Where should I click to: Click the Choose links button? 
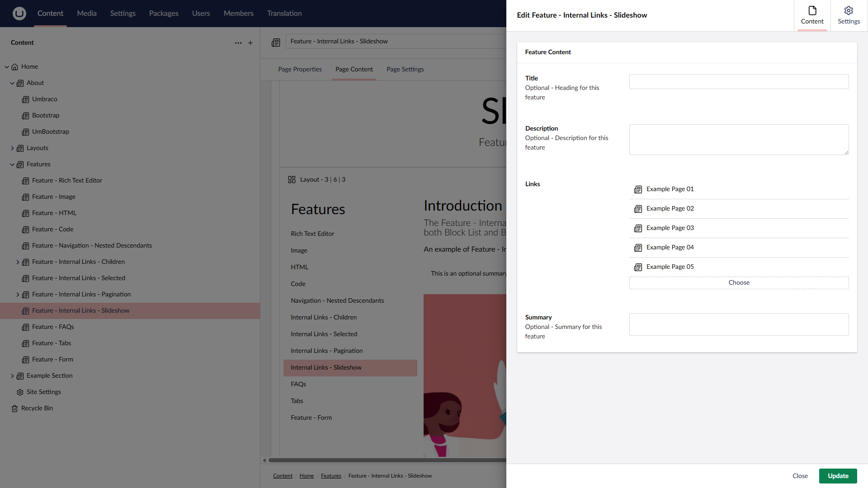tap(739, 283)
